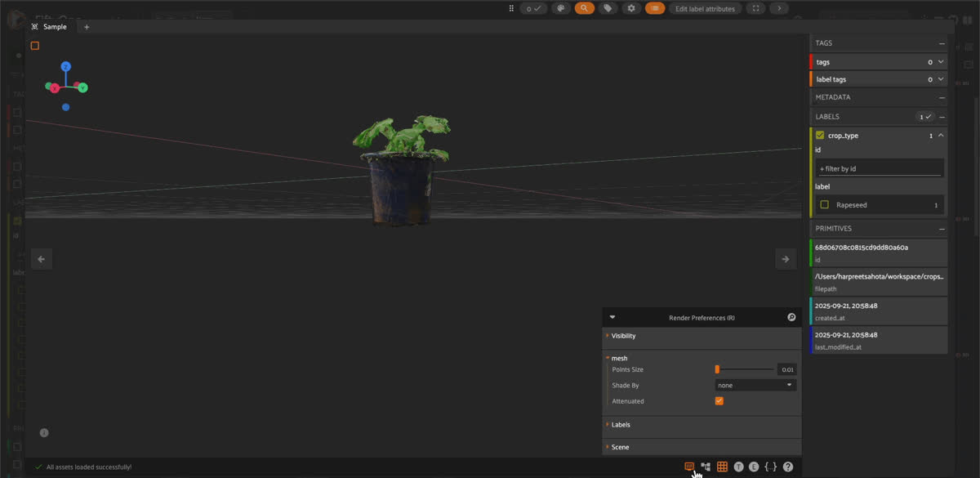
Task: Check the Rapeseed label checkbox
Action: coord(824,205)
